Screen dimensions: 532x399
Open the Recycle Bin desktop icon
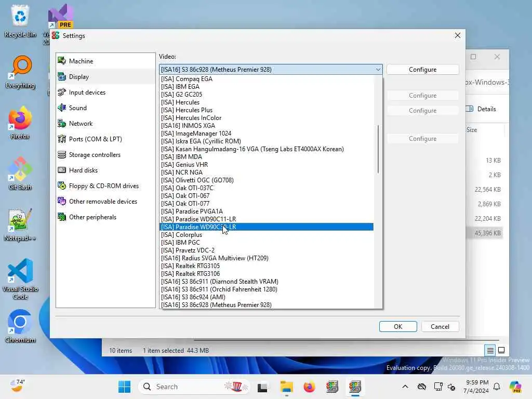(20, 21)
